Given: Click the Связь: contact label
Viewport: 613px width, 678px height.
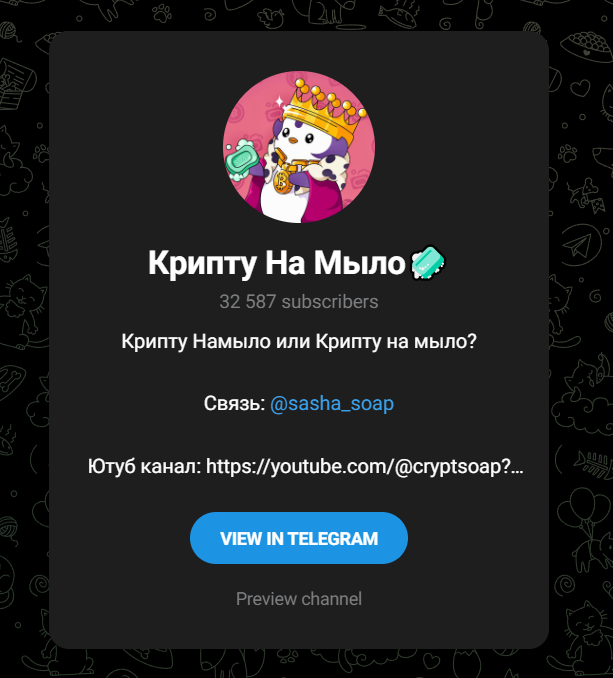Looking at the screenshot, I should 234,403.
